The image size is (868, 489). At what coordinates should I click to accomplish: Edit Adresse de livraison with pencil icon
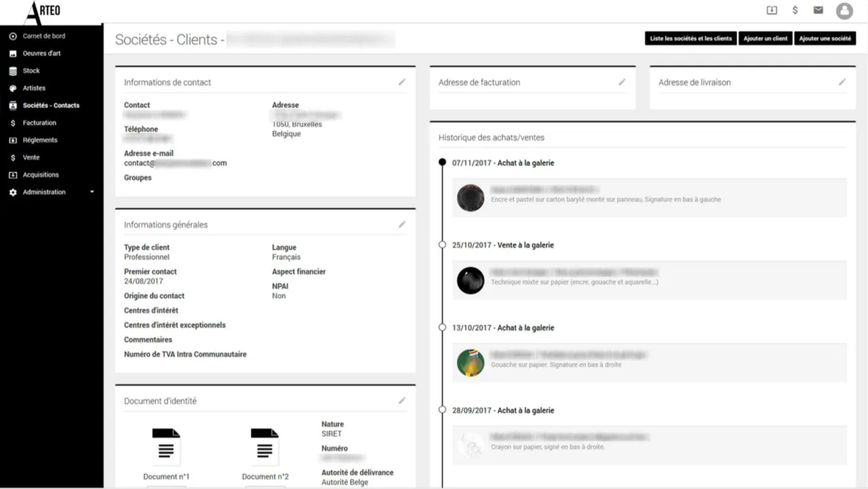click(x=842, y=82)
